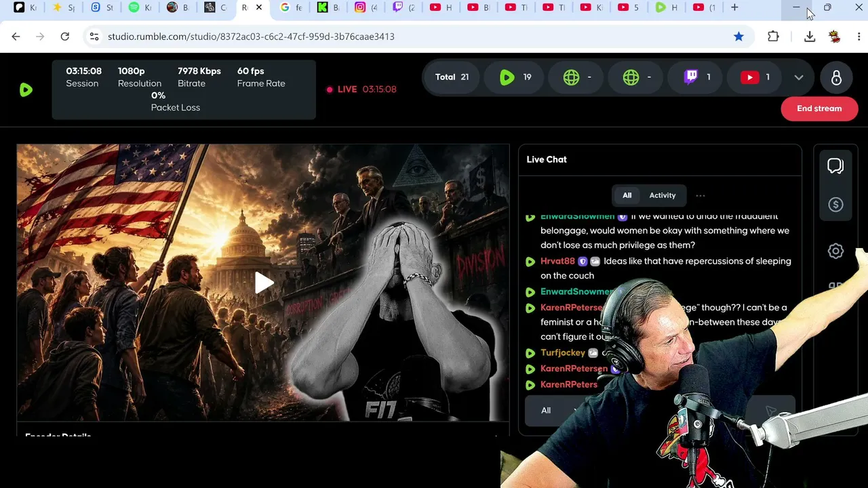This screenshot has width=868, height=488.
Task: Switch to the last YouTube tab labeled (1
Action: (705, 7)
